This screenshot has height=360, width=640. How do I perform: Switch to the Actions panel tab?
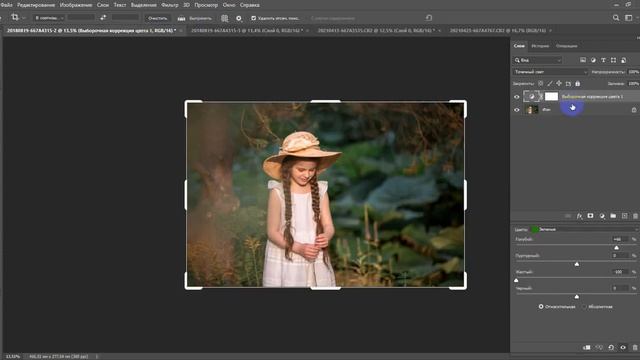click(x=566, y=46)
